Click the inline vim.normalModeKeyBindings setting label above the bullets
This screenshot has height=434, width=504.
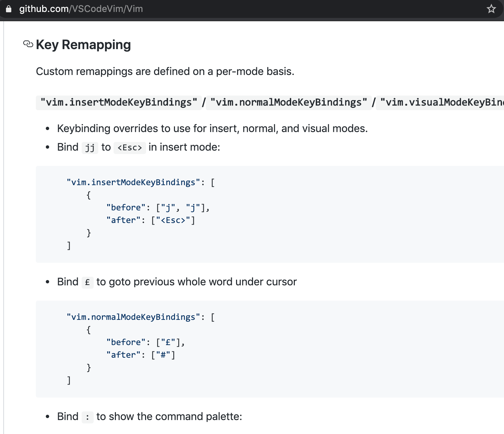289,102
